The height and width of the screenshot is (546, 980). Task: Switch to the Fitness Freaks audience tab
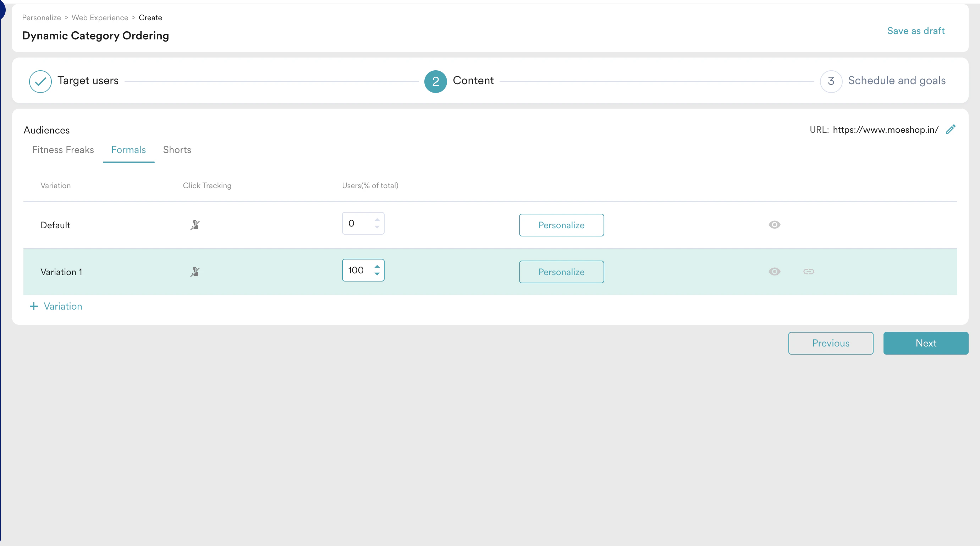tap(63, 150)
